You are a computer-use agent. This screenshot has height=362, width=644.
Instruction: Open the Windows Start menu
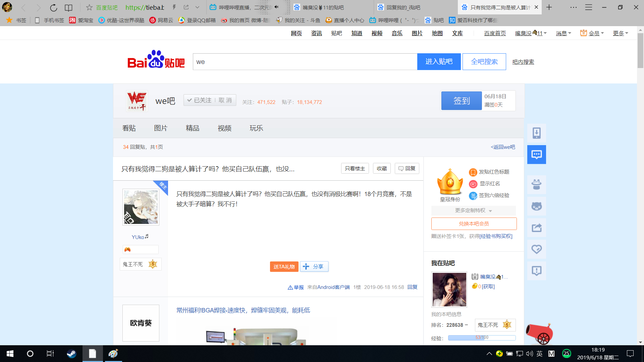(x=10, y=354)
